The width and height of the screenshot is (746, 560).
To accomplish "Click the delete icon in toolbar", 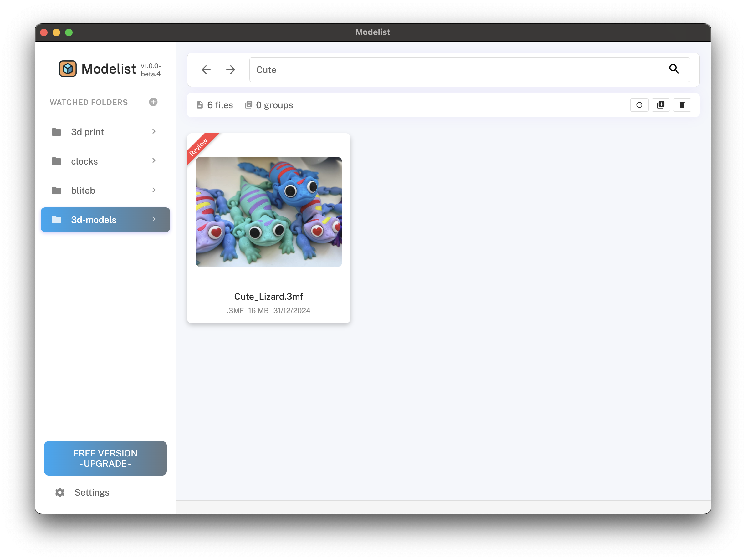I will click(x=681, y=105).
